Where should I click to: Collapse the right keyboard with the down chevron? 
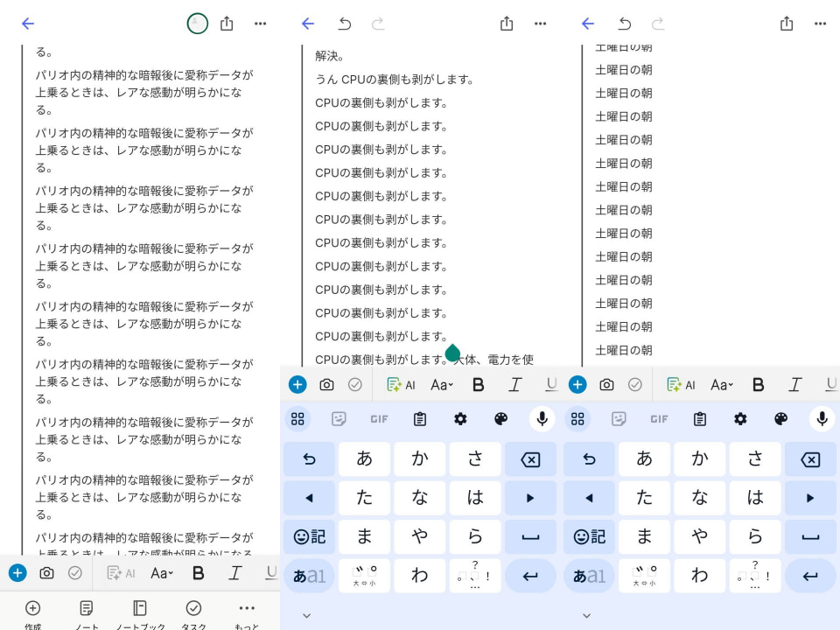point(586,615)
